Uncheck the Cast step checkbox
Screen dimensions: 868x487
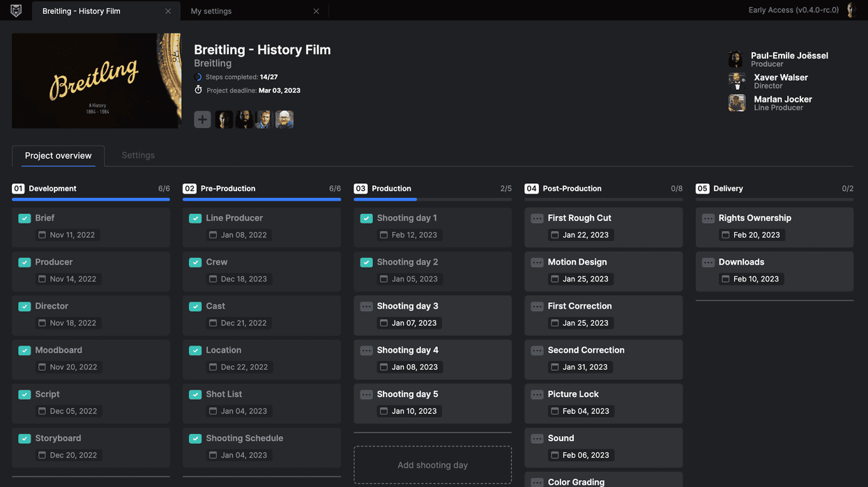pyautogui.click(x=195, y=307)
